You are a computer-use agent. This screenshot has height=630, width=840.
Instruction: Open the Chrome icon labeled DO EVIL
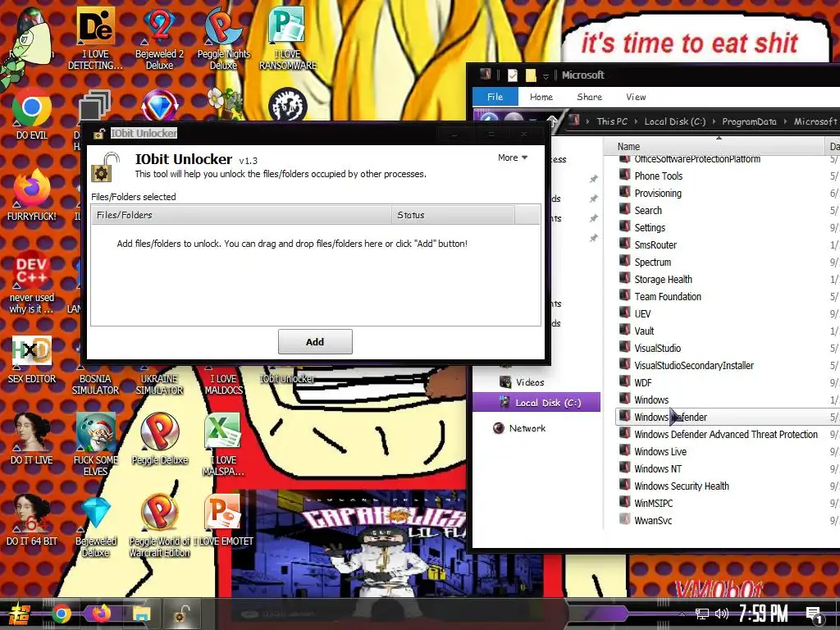(x=32, y=115)
